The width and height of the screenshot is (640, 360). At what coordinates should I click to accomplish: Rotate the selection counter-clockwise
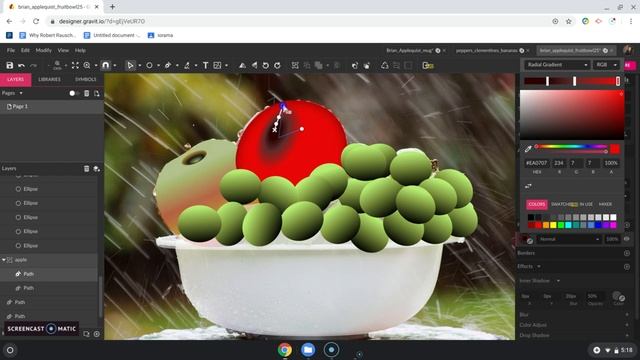pyautogui.click(x=266, y=65)
